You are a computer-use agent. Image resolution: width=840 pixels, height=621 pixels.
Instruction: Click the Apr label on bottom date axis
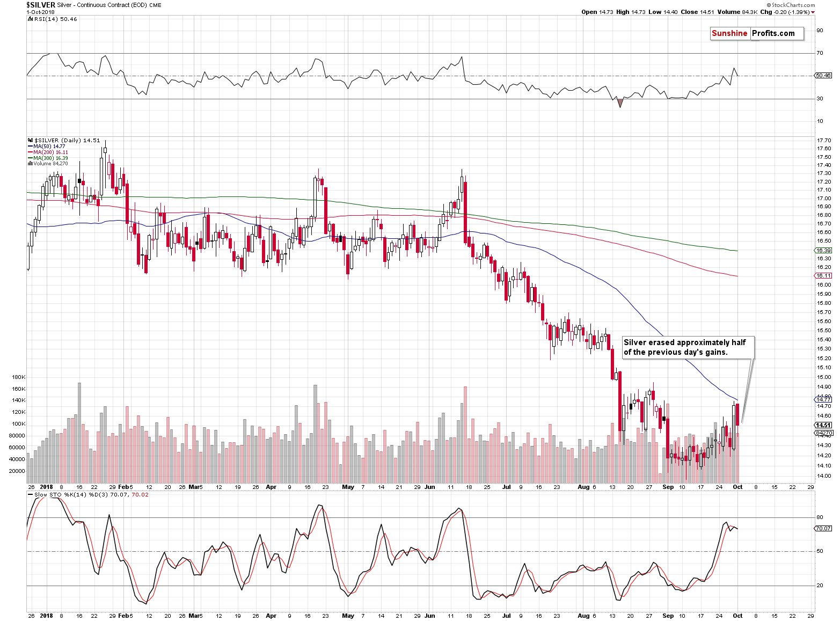271,616
